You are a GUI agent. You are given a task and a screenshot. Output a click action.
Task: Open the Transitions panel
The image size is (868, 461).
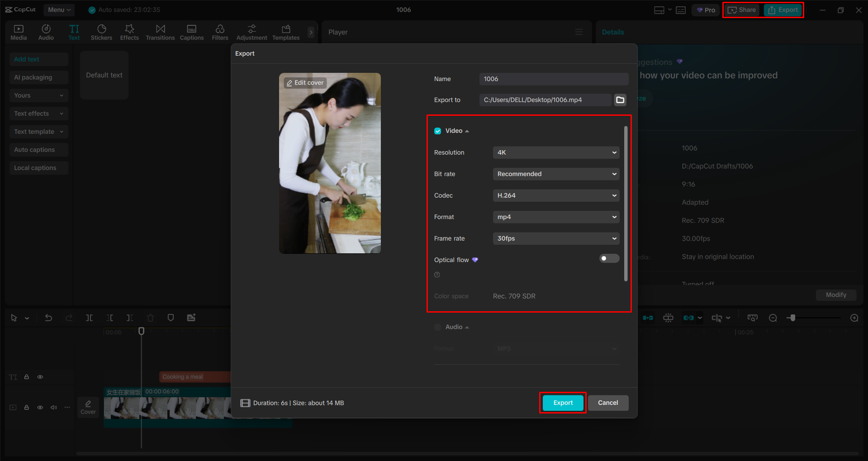pyautogui.click(x=160, y=32)
